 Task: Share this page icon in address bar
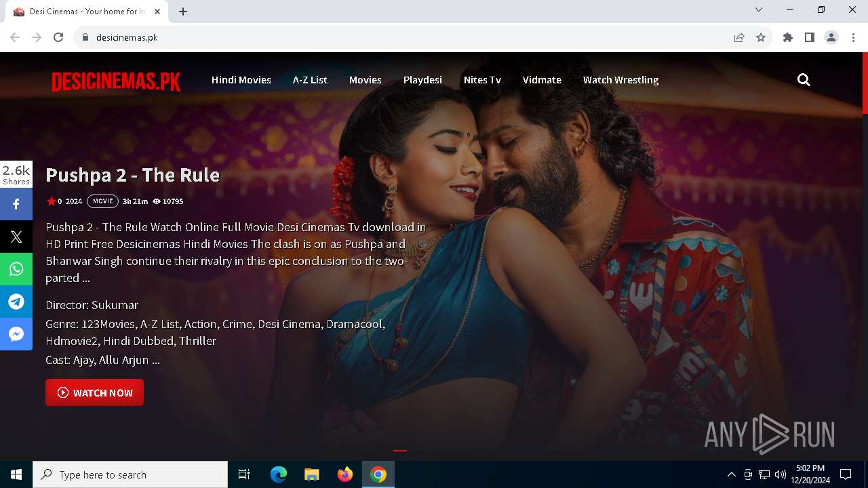coord(739,37)
